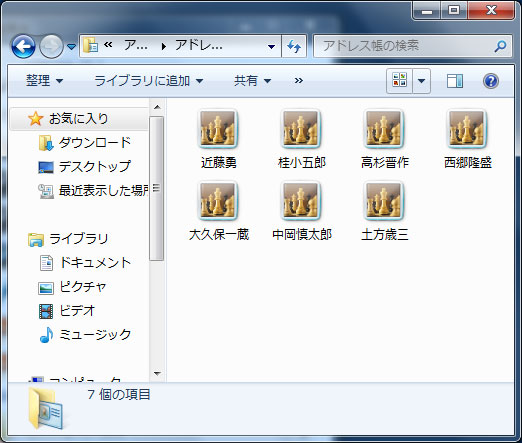Click the address bar folder icon
This screenshot has height=443, width=522.
90,45
